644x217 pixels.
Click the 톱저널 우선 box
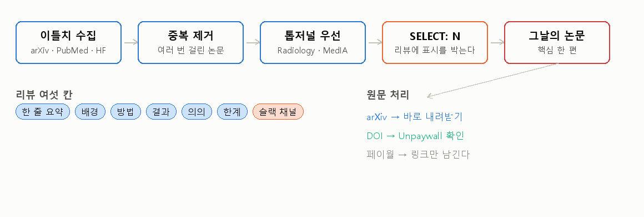(x=313, y=42)
